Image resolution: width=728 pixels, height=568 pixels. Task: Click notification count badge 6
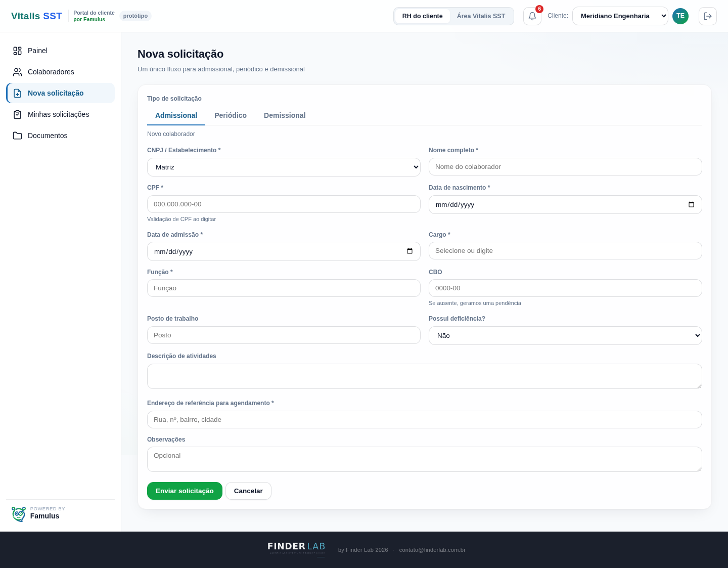pyautogui.click(x=539, y=9)
